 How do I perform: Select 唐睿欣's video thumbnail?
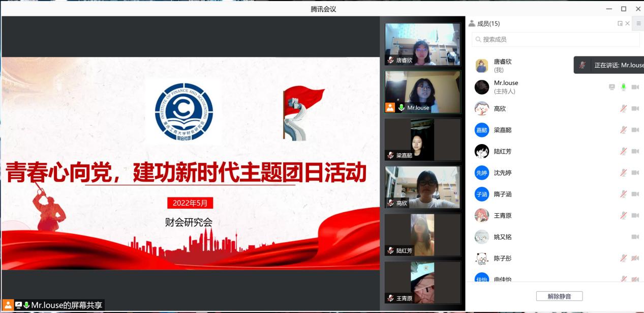tap(422, 44)
